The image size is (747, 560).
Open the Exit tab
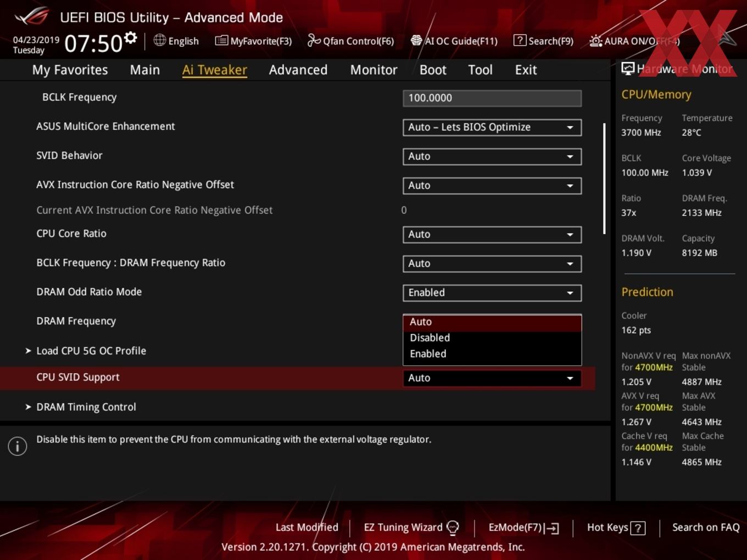tap(526, 70)
